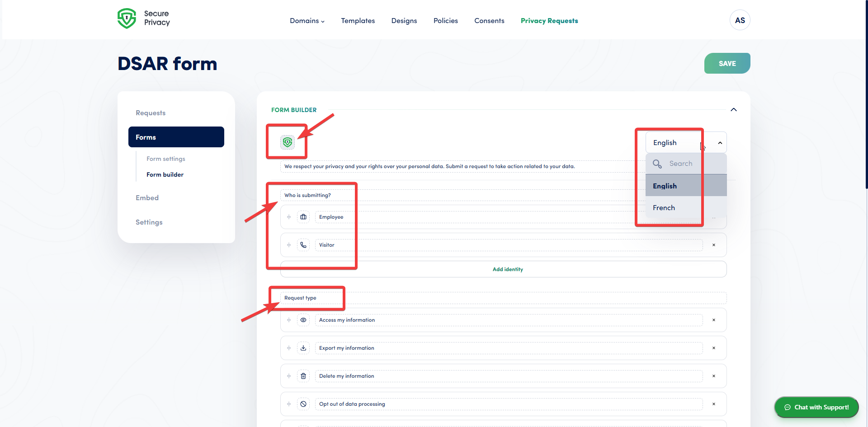Remove Opt out of data processing type

pyautogui.click(x=714, y=404)
